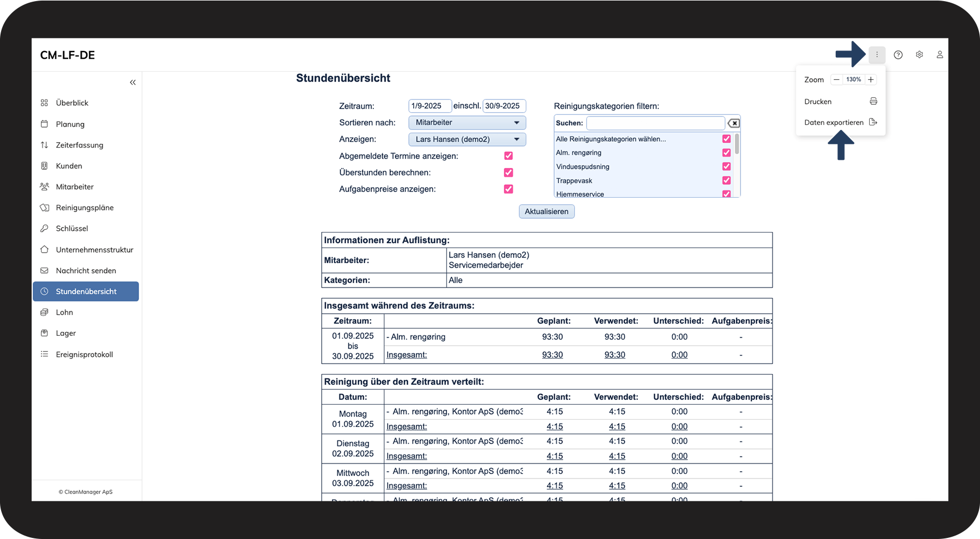Increase zoom with the plus stepper
This screenshot has width=980, height=539.
pos(870,79)
